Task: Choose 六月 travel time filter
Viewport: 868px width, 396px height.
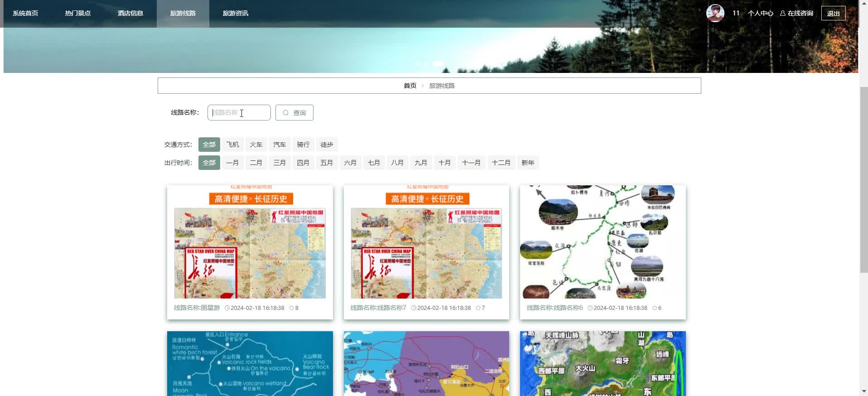Action: (x=351, y=163)
